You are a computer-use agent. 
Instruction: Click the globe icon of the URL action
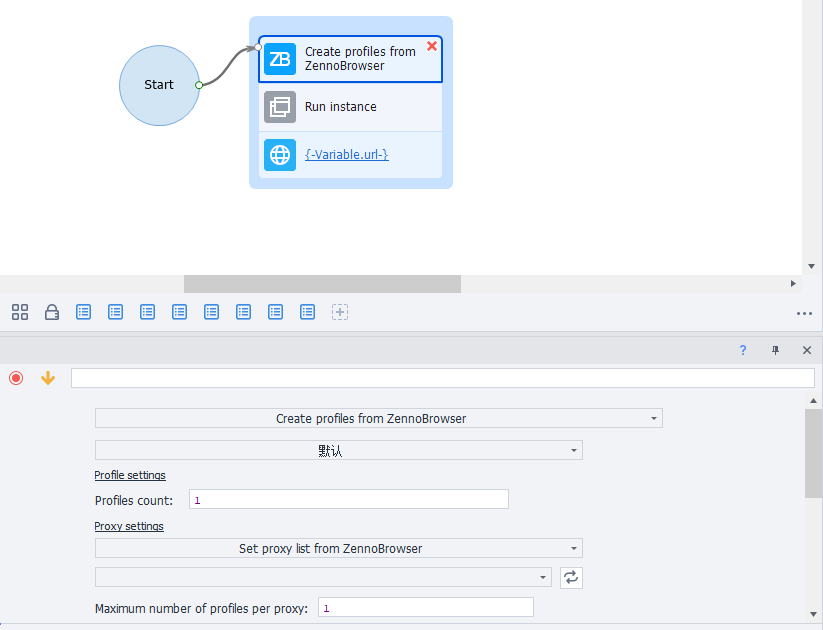point(280,155)
